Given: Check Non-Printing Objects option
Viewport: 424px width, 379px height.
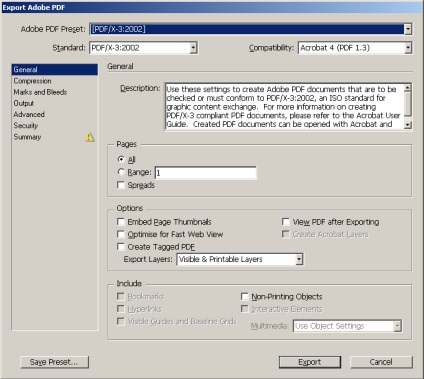Looking at the screenshot, I should tap(245, 296).
